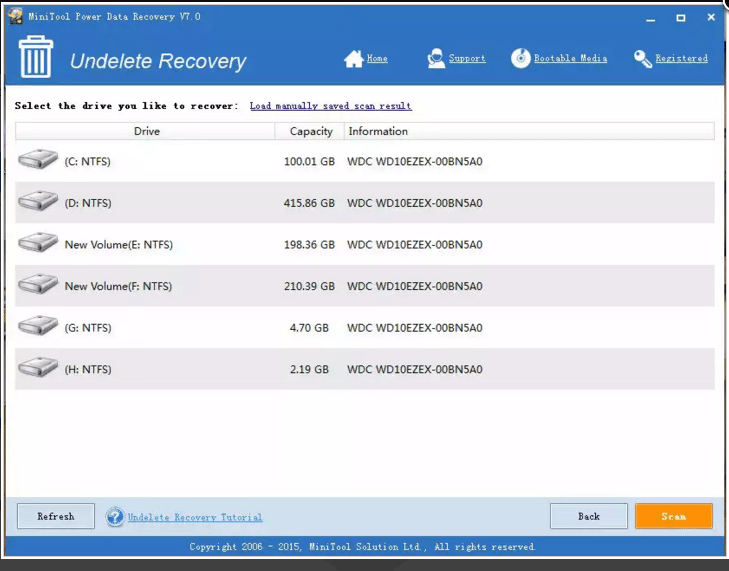Select the (D: NTFS) drive label
Viewport: 729px width, 571px height.
[88, 203]
